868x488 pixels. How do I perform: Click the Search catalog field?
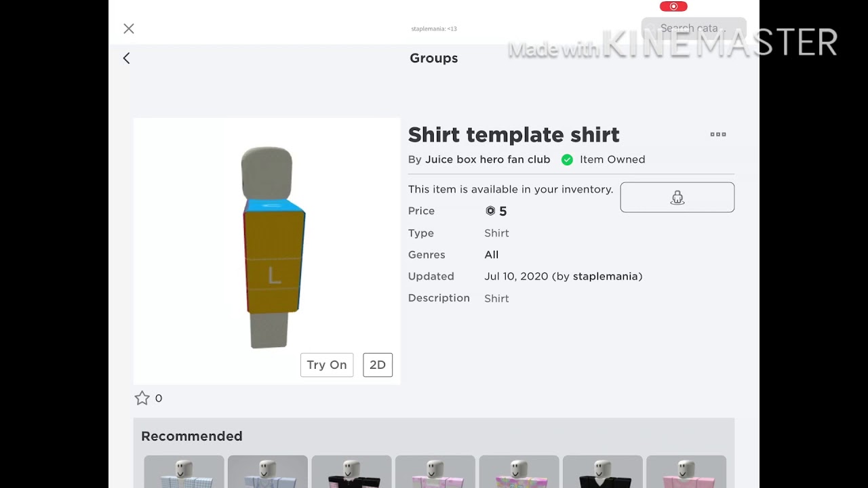click(x=694, y=28)
